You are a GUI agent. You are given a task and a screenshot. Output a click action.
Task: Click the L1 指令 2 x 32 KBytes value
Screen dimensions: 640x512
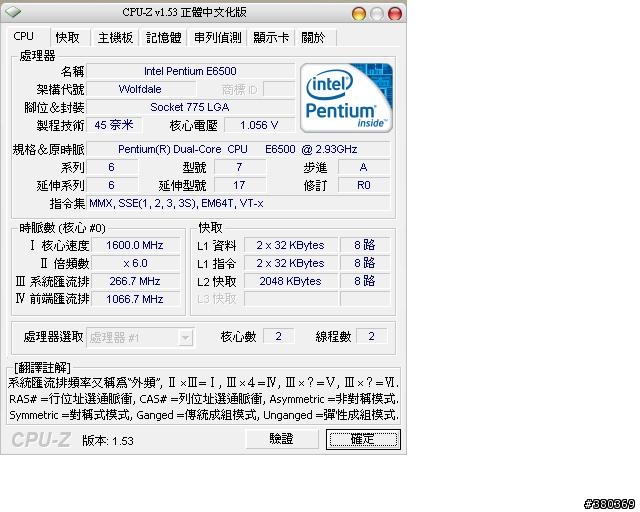tap(291, 263)
